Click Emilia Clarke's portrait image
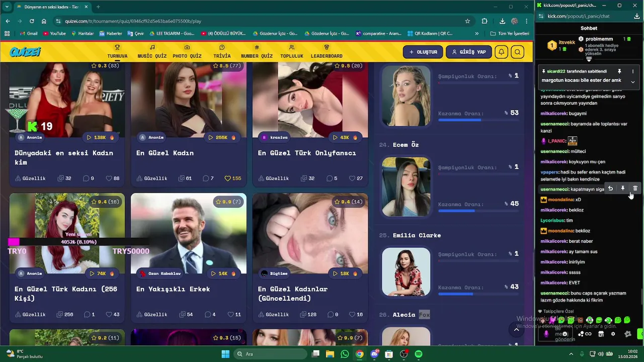This screenshot has height=362, width=644. click(x=406, y=271)
